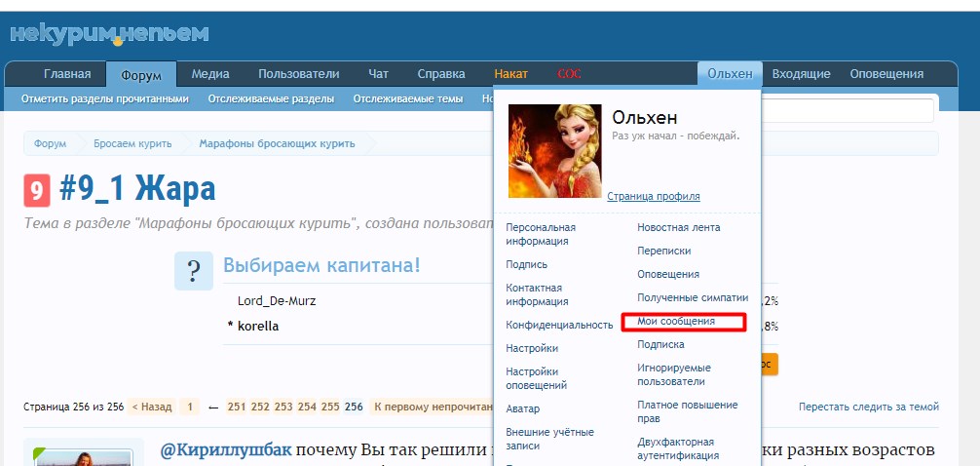Click the Бросаем курить breadcrumb
Viewport: 980px width, 466px height.
[132, 143]
